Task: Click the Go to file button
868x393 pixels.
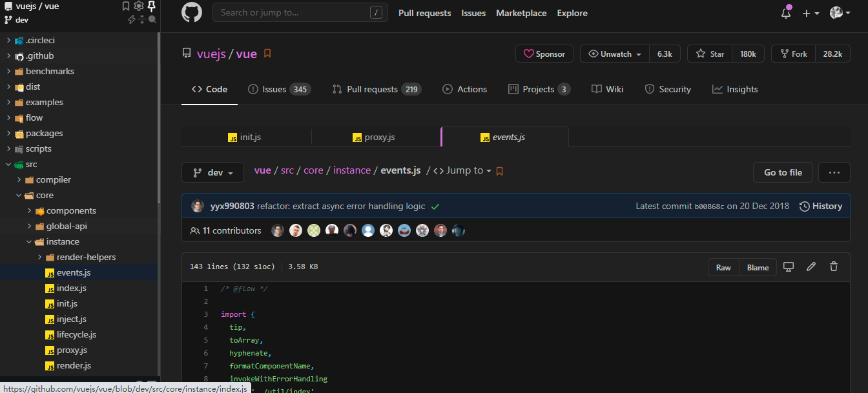Action: point(783,172)
